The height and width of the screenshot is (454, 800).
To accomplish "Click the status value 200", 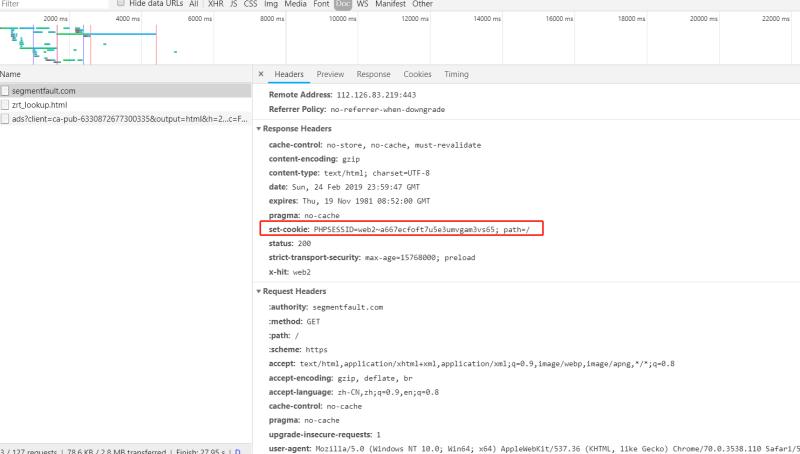I will coord(304,243).
